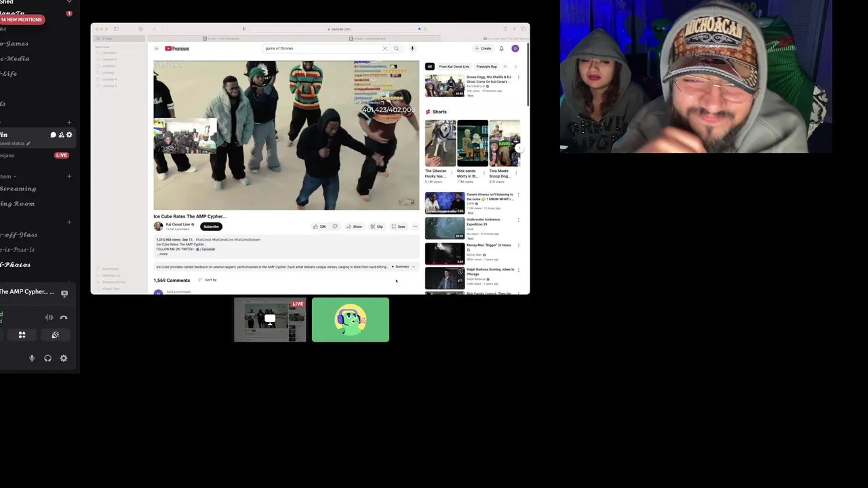Clip the video with scissors button
Image resolution: width=868 pixels, height=488 pixels.
click(x=376, y=226)
